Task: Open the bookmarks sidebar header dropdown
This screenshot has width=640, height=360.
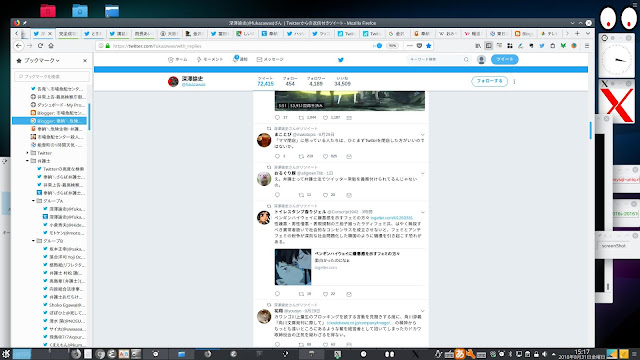Action: click(x=41, y=60)
